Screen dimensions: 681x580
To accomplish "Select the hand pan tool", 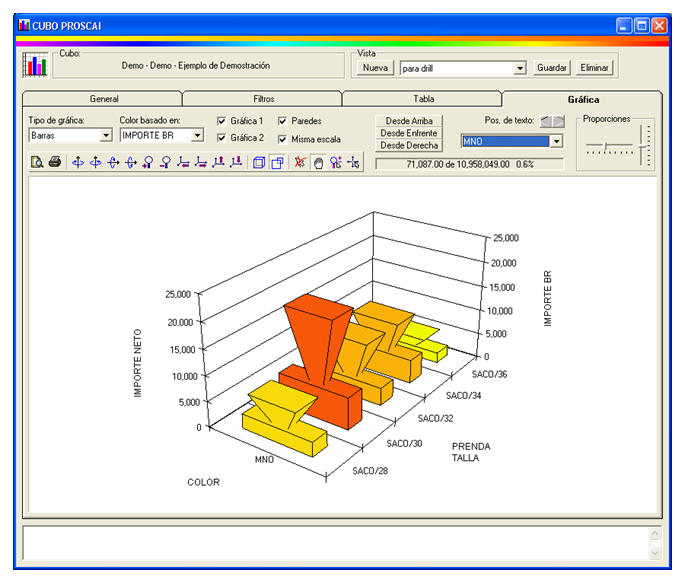I will (318, 163).
